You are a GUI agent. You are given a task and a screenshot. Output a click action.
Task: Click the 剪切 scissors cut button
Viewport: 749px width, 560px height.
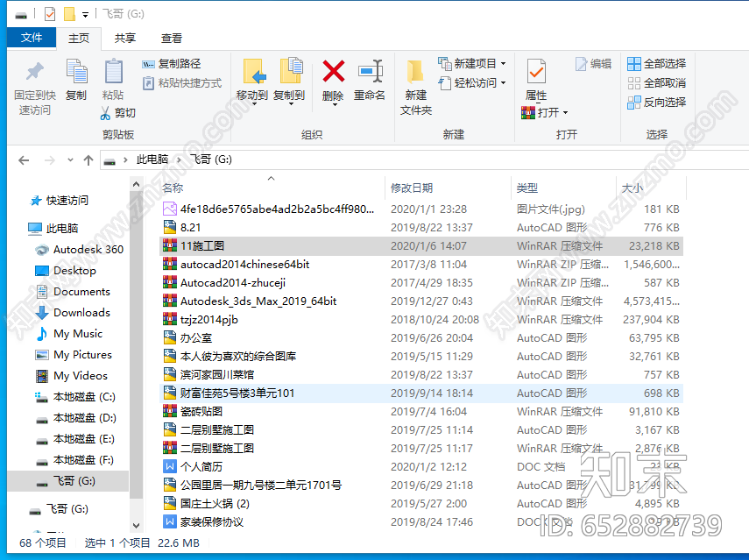tap(118, 113)
